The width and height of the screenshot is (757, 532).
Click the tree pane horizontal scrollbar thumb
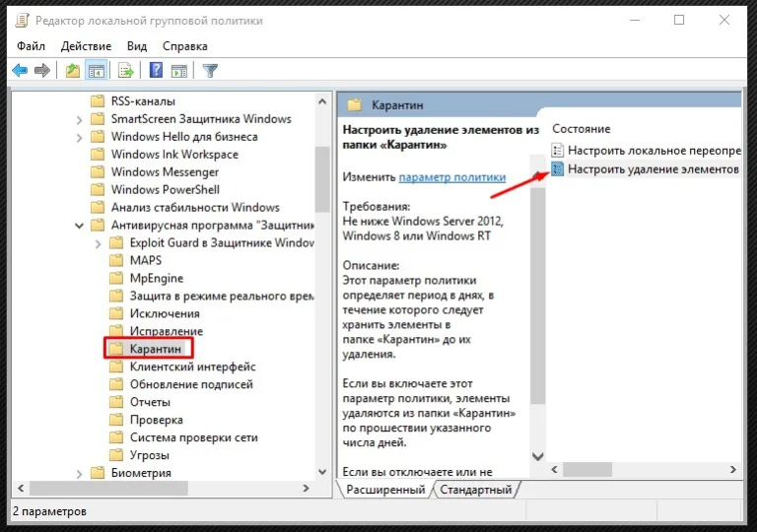point(108,488)
